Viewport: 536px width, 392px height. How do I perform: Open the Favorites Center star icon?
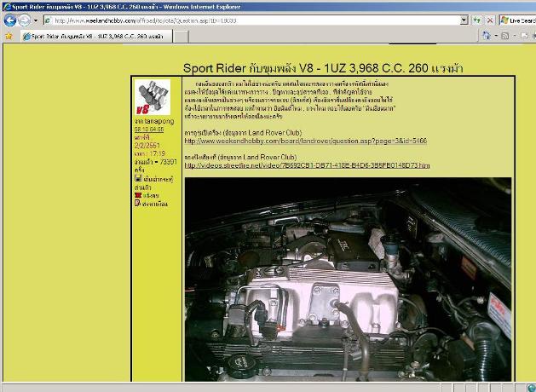click(9, 36)
